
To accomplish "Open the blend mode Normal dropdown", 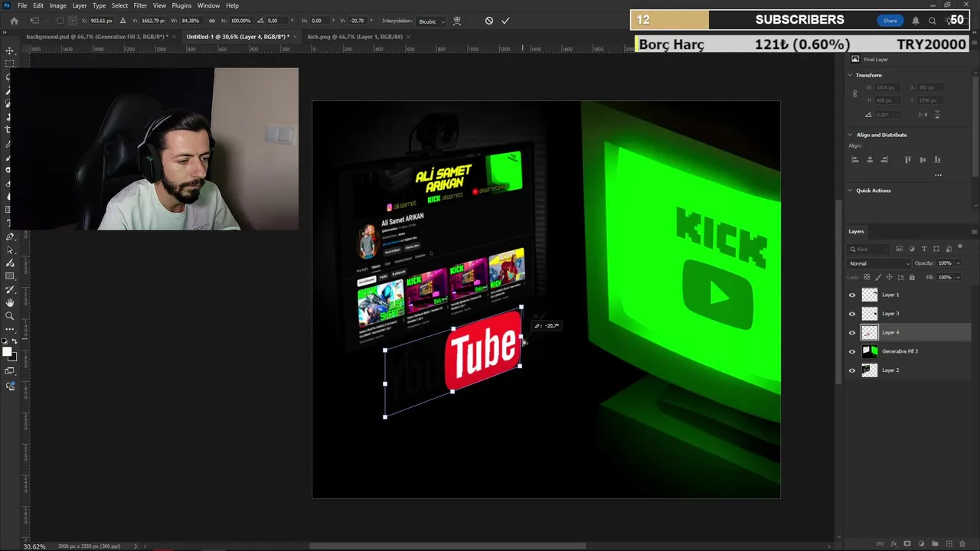I will pos(879,263).
